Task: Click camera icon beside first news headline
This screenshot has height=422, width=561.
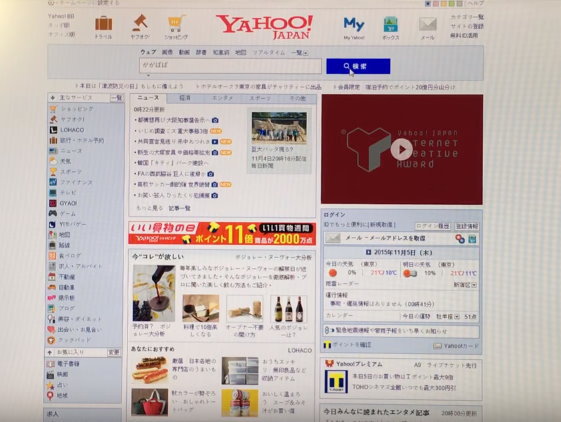Action: click(x=215, y=120)
